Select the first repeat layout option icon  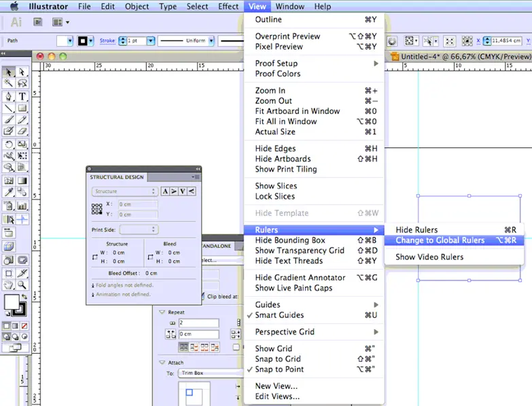pos(183,347)
